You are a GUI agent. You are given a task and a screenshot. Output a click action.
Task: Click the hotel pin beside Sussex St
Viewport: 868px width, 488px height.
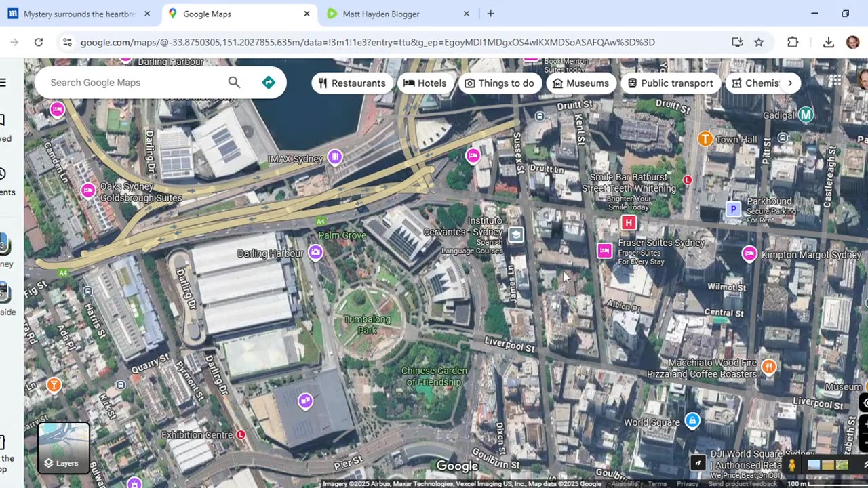(473, 156)
